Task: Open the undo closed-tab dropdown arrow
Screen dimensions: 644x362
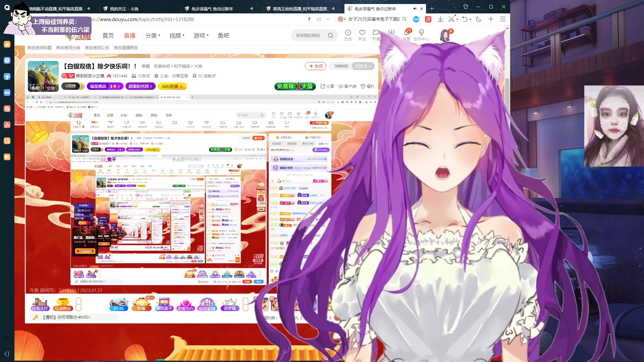Action: click(x=470, y=19)
